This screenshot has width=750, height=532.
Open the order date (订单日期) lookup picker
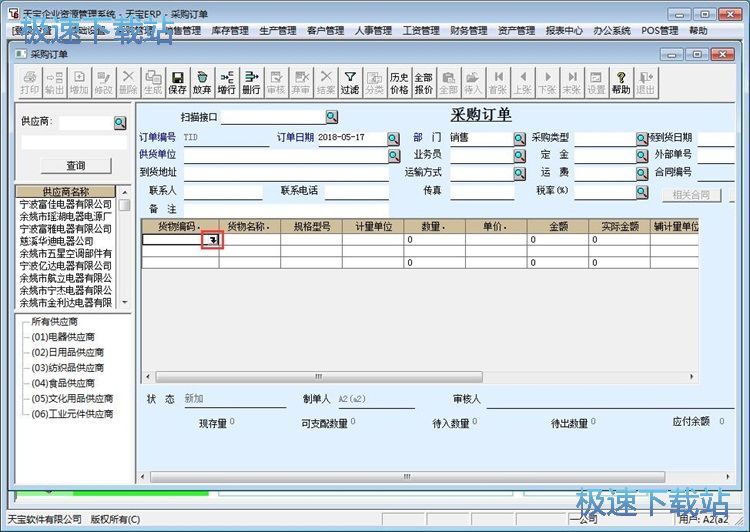click(x=393, y=137)
